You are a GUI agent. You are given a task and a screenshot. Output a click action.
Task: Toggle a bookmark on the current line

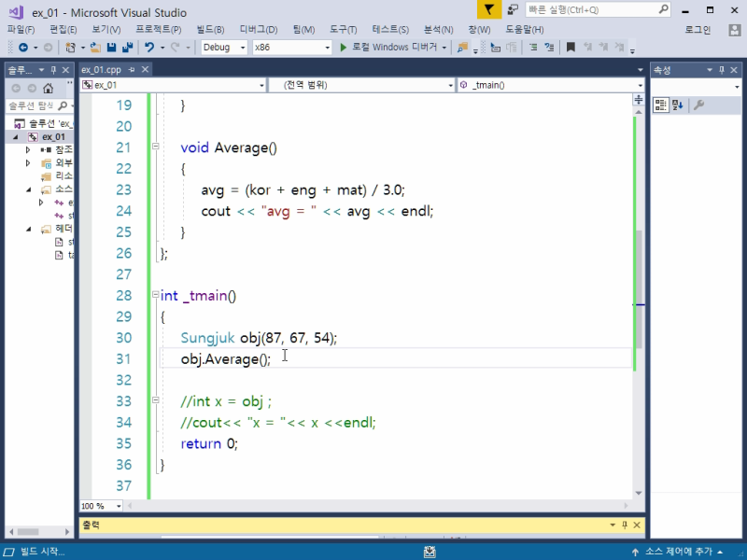[x=571, y=48]
